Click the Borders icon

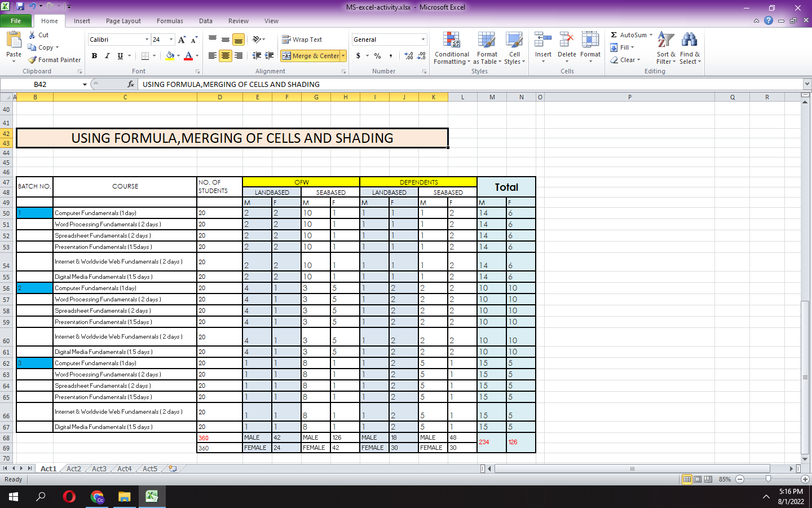click(145, 56)
